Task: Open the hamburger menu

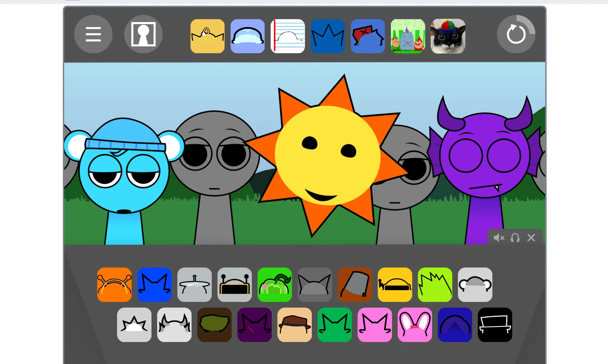Action: pyautogui.click(x=93, y=34)
